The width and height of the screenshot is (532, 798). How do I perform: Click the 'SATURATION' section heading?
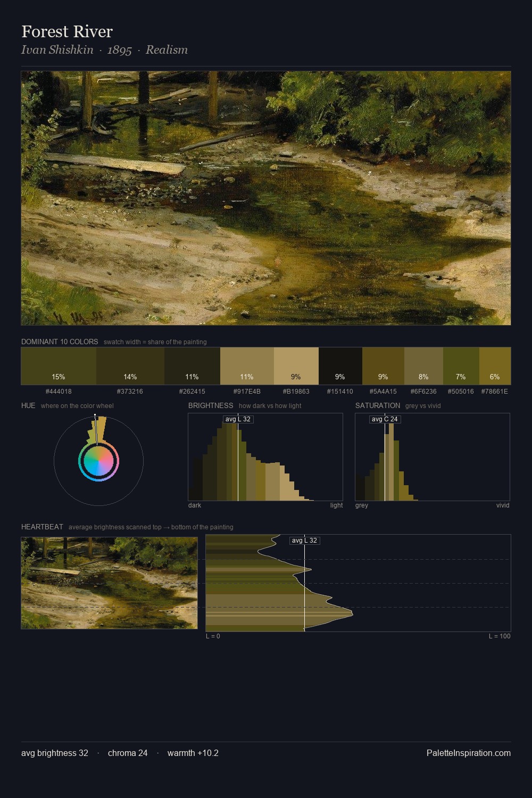378,405
